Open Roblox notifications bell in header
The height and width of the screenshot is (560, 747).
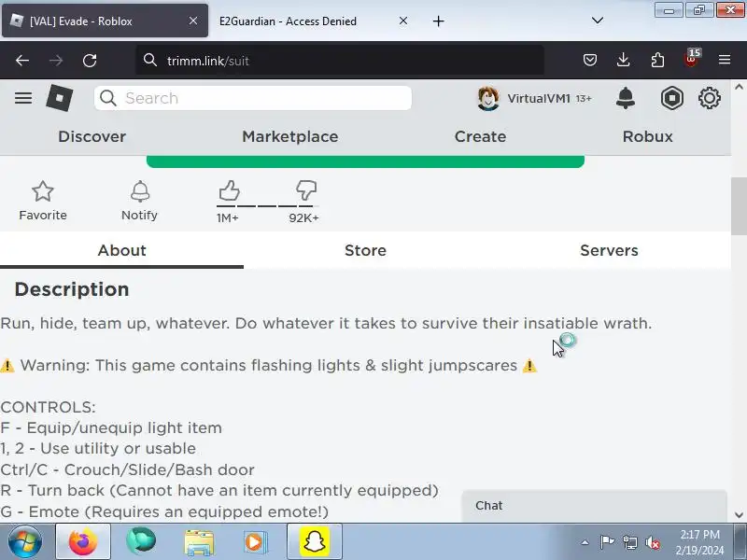626,98
